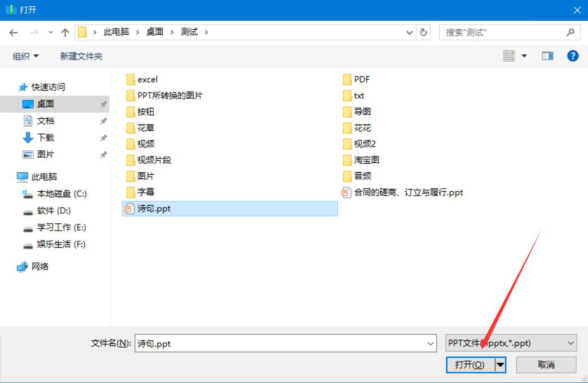Select the PPT所转换的图片 folder
The image size is (588, 383).
pos(164,95)
